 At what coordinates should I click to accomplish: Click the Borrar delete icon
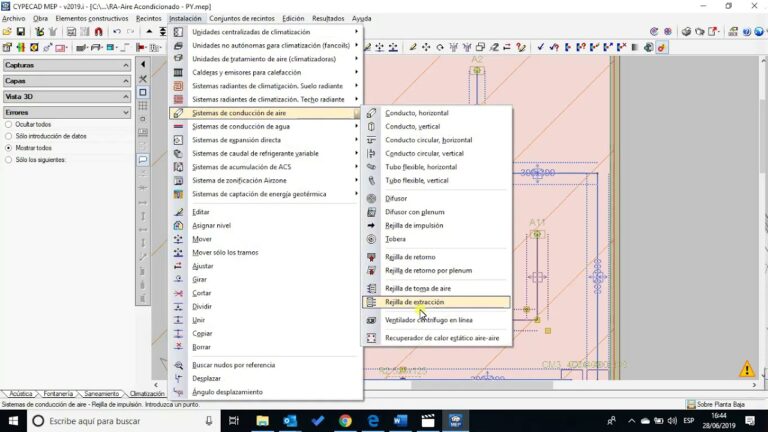(x=178, y=347)
